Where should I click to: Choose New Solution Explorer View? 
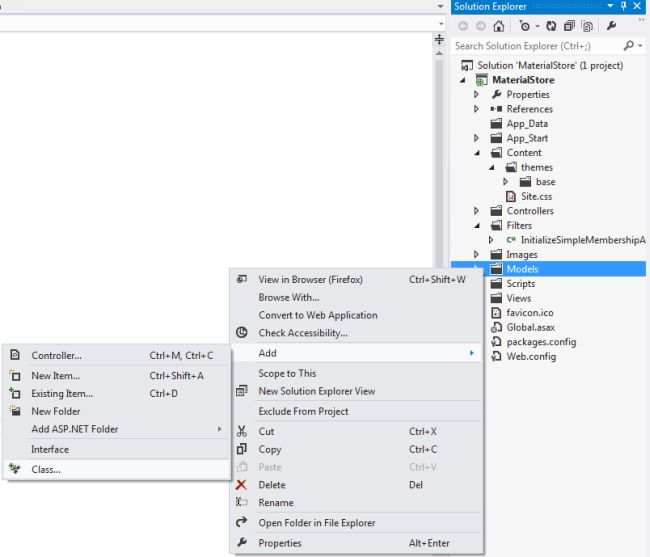coord(357,391)
